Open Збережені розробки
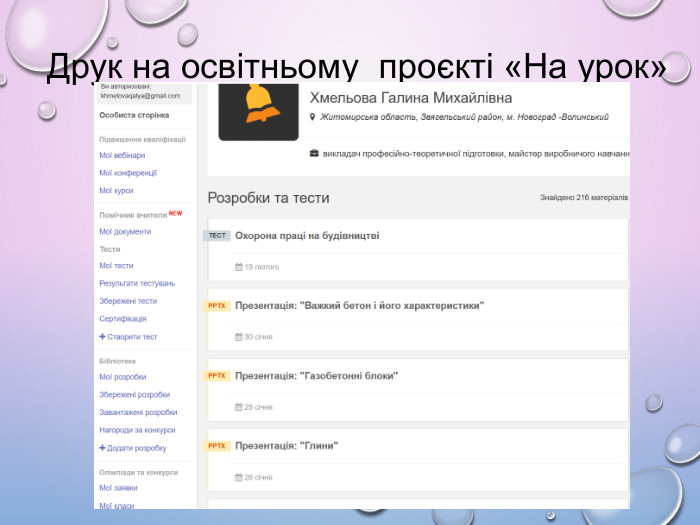Screen dimensions: 700x525 (x=135, y=395)
